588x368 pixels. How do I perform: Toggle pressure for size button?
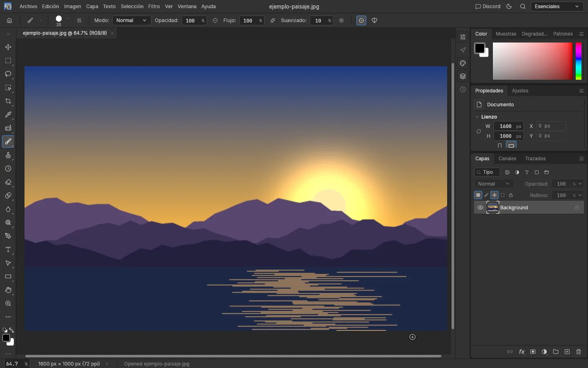click(x=361, y=20)
